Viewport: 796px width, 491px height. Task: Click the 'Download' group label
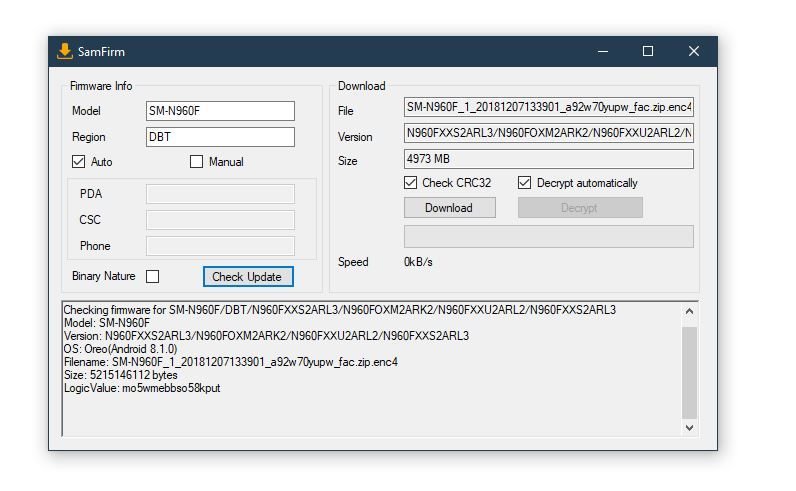361,86
